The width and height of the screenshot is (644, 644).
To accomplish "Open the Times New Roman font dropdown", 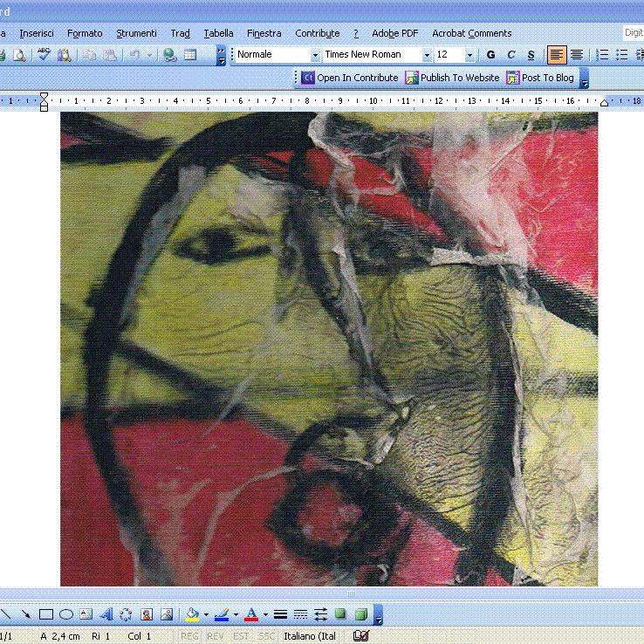I will click(x=427, y=55).
